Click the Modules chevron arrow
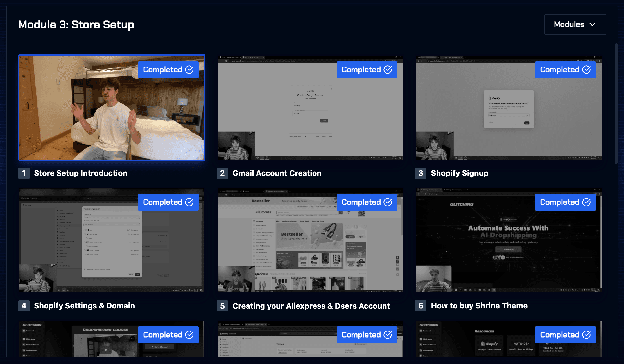Image resolution: width=624 pixels, height=364 pixels. tap(592, 24)
